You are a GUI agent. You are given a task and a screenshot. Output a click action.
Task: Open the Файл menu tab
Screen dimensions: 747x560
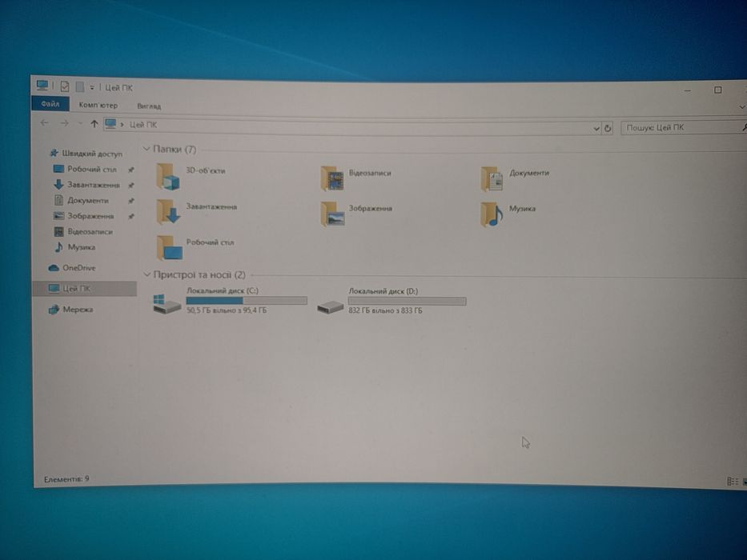pos(50,104)
